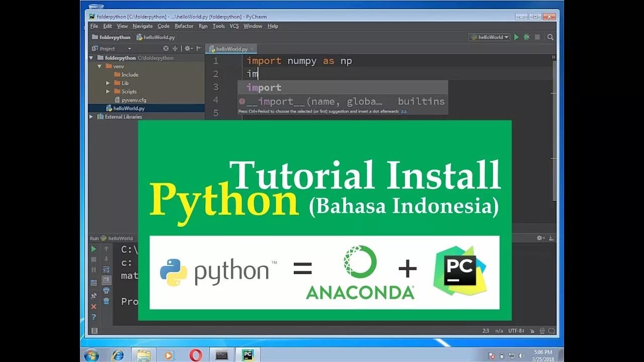
Task: Toggle pin tab in Run panel
Action: [x=94, y=296]
